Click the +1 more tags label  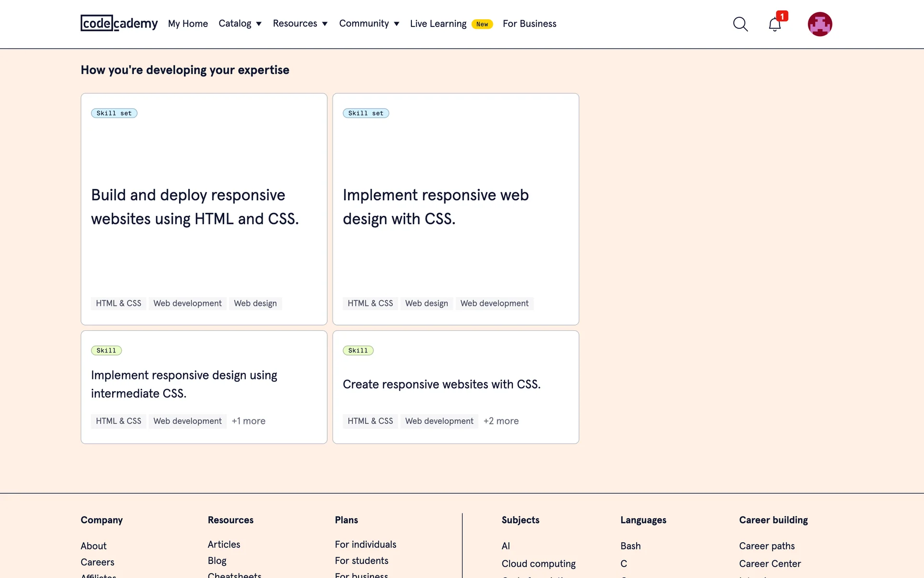(x=248, y=421)
